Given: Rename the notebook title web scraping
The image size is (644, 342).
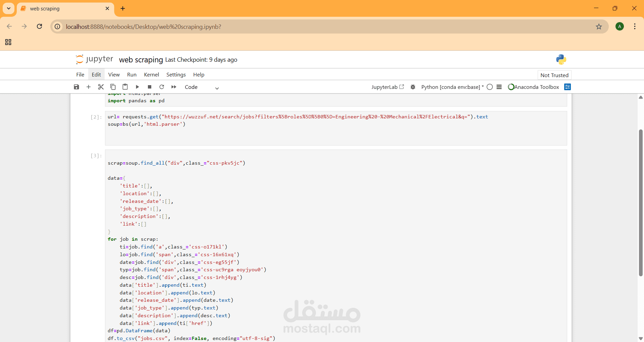Looking at the screenshot, I should tap(141, 60).
